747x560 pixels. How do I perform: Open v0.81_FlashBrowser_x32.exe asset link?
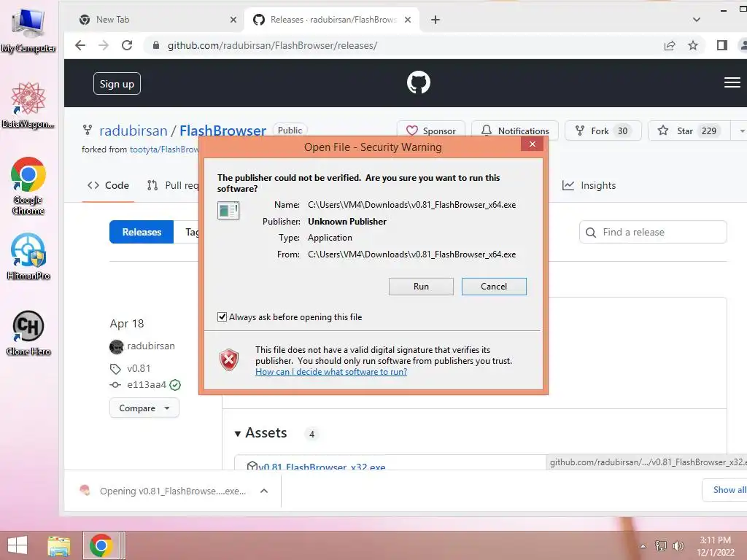coord(322,467)
